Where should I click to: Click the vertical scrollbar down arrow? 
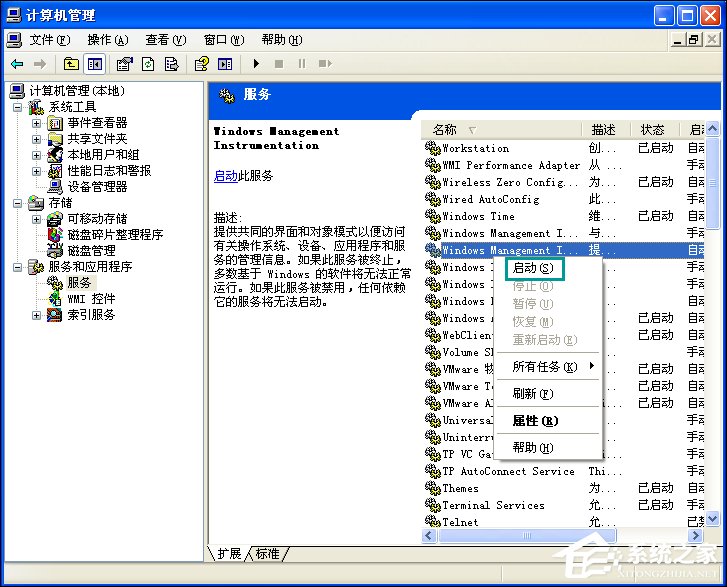click(713, 519)
